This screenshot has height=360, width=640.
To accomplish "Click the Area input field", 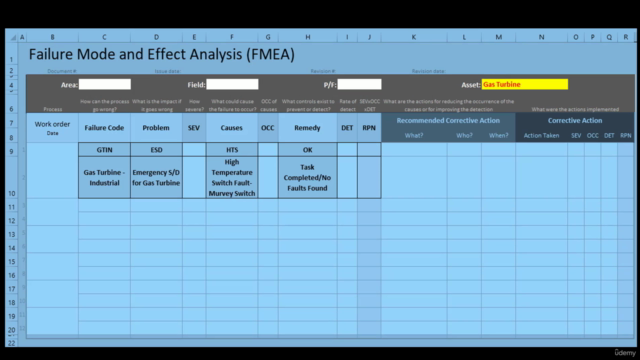I will [105, 84].
